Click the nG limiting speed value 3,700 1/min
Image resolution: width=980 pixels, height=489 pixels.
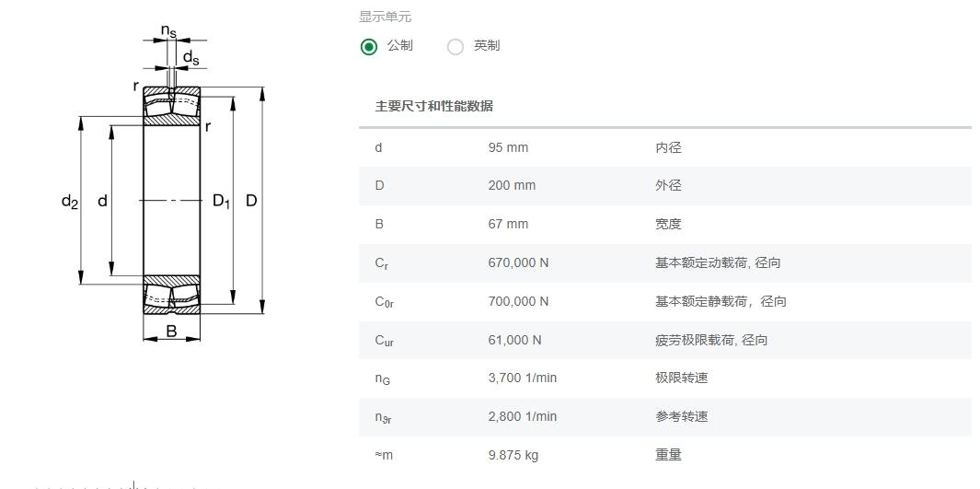tap(523, 378)
